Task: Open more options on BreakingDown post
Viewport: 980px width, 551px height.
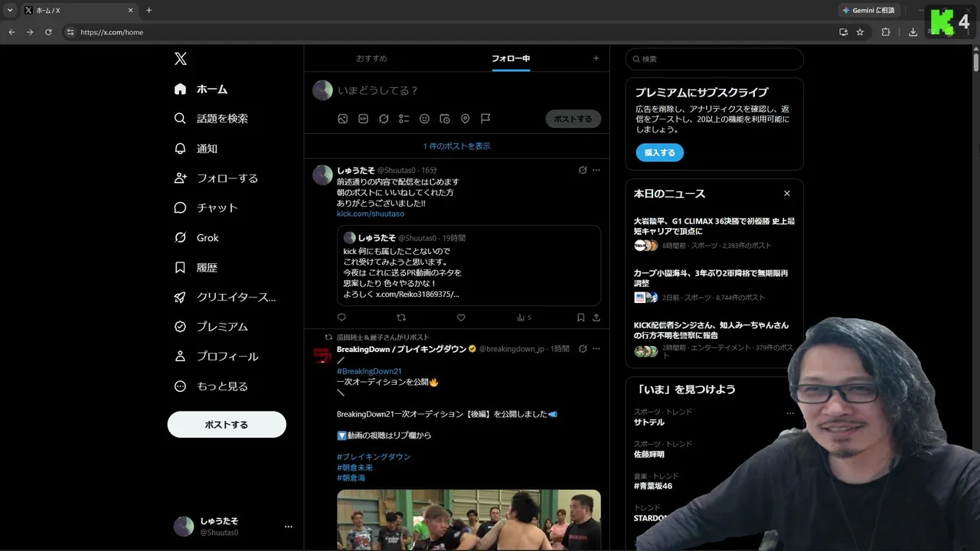Action: pos(596,349)
